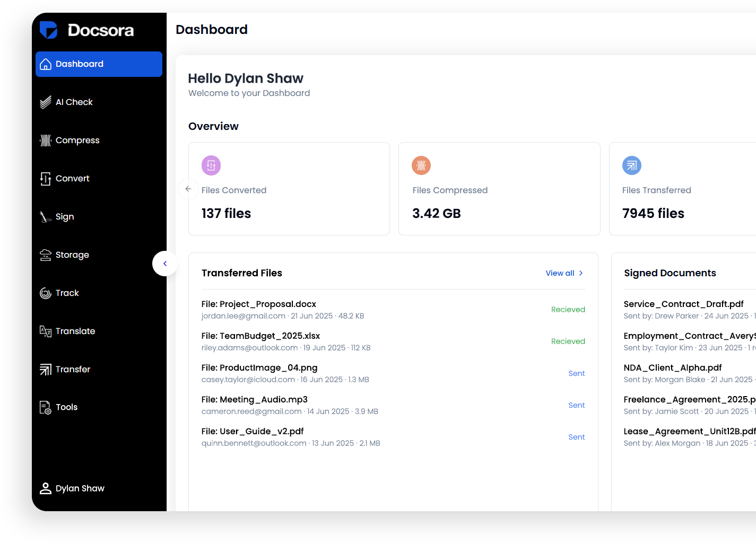The width and height of the screenshot is (756, 543).
Task: Click the Docsora logo icon
Action: [x=48, y=30]
